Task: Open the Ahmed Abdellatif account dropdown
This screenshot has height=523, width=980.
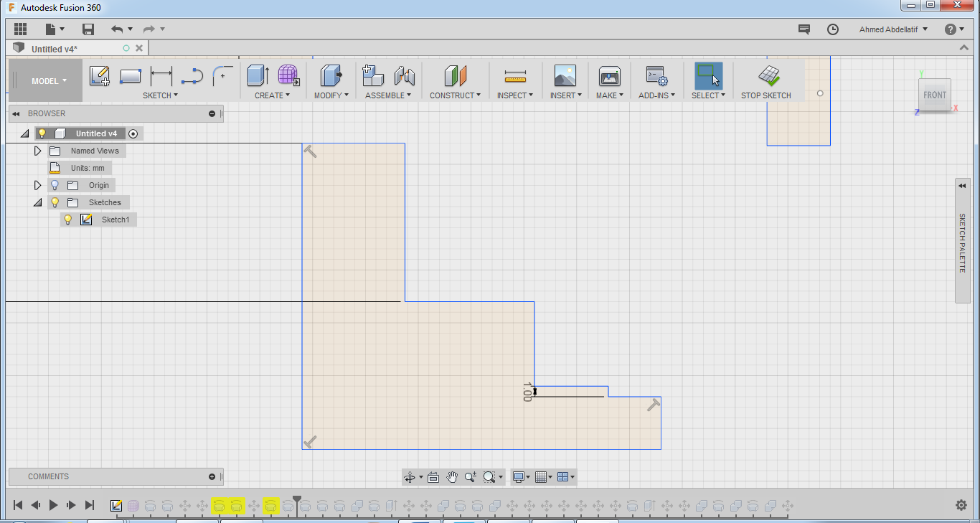Action: tap(893, 29)
